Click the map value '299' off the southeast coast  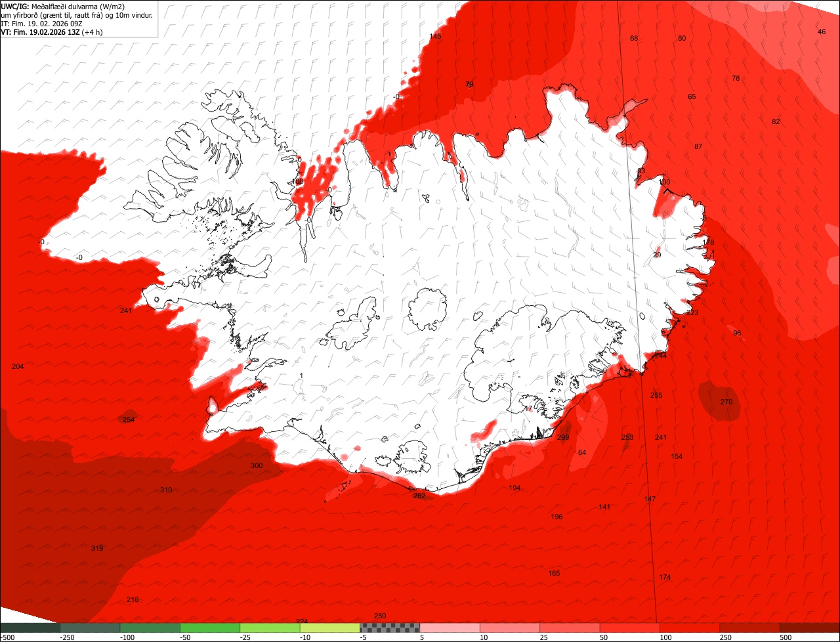point(563,437)
